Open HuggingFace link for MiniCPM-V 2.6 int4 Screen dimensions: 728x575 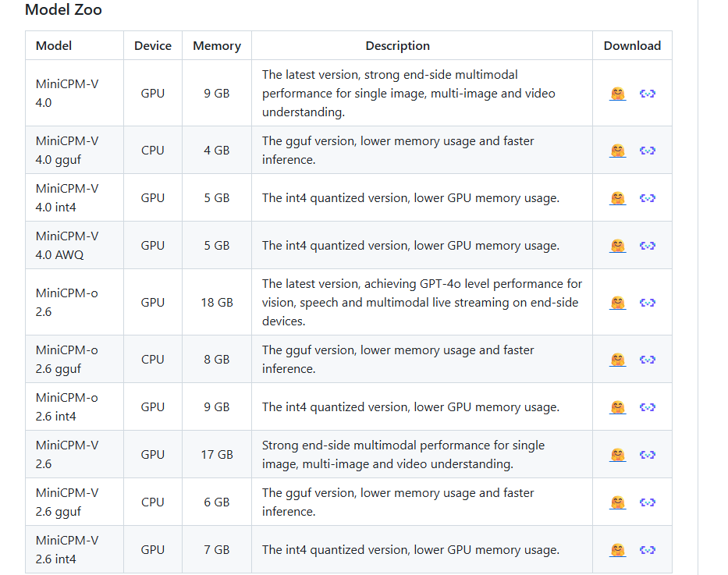[617, 550]
